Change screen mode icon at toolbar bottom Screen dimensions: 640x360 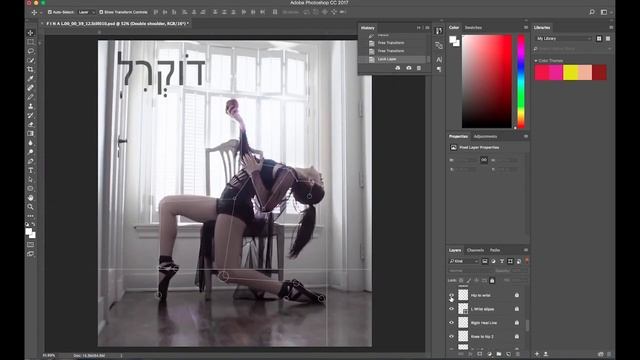pos(31,253)
